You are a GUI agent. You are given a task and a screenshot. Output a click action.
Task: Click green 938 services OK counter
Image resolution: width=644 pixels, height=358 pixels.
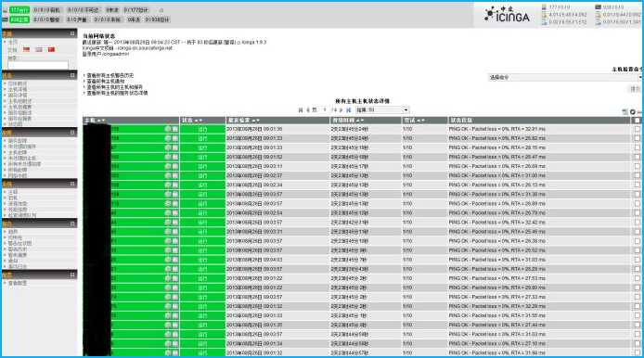19,19
